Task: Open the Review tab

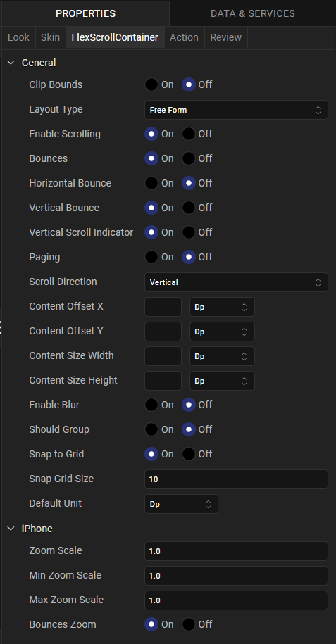Action: tap(226, 37)
